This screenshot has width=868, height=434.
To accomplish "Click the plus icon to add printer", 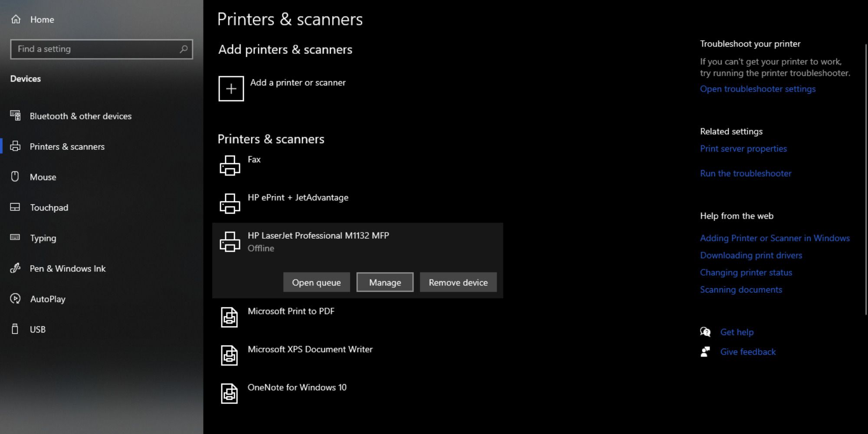I will coord(231,89).
